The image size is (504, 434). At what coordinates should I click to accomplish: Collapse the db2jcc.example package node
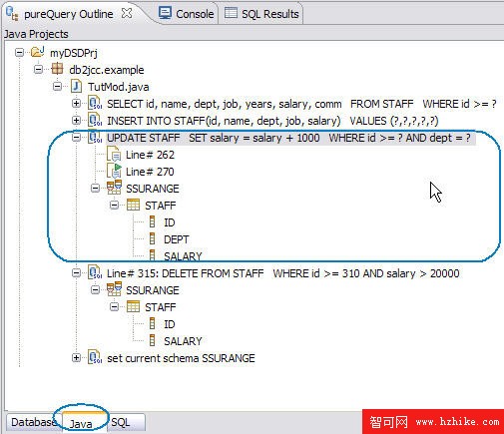point(39,70)
